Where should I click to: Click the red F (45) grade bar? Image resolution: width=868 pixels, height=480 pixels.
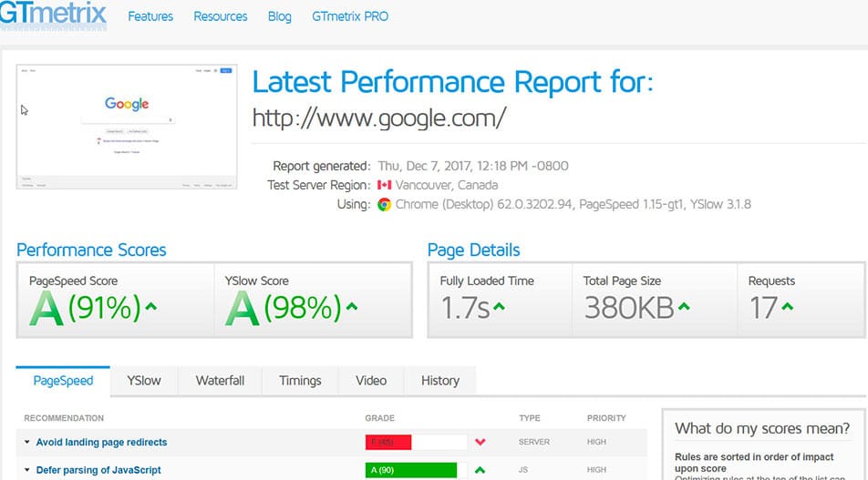(x=388, y=443)
